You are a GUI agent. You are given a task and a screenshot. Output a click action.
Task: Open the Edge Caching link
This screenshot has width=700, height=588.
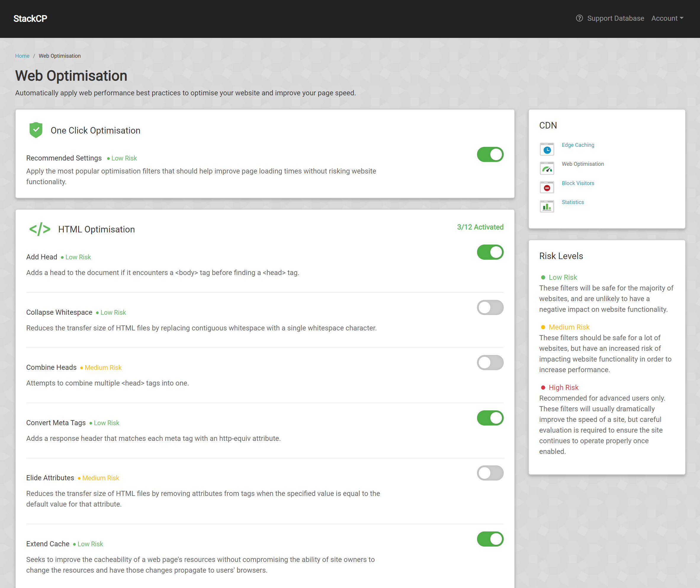pos(578,145)
